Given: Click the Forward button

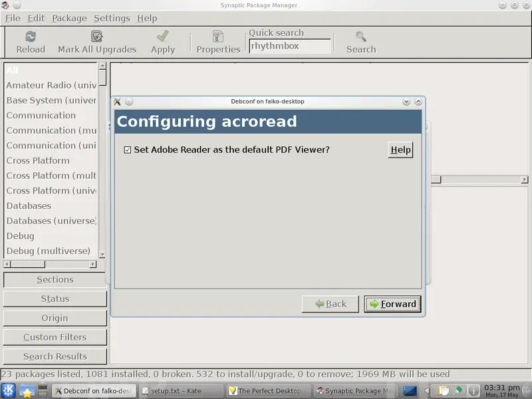Looking at the screenshot, I should (x=392, y=304).
